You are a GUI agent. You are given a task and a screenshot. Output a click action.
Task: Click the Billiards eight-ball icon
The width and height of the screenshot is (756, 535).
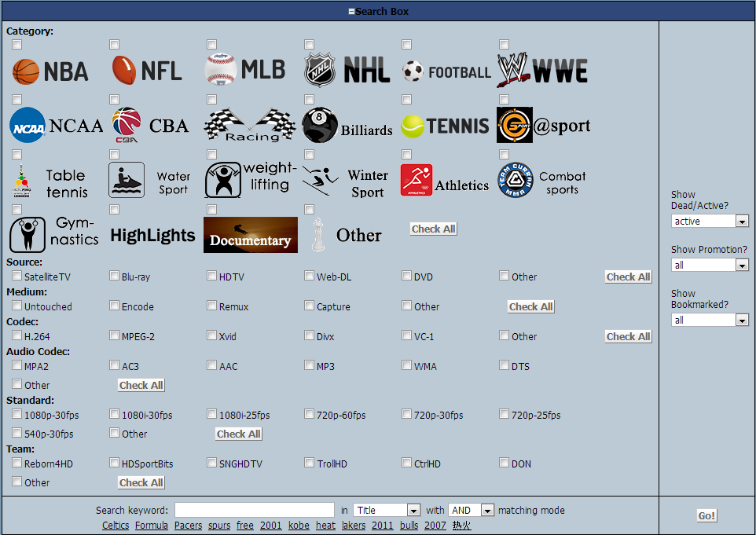pos(347,125)
